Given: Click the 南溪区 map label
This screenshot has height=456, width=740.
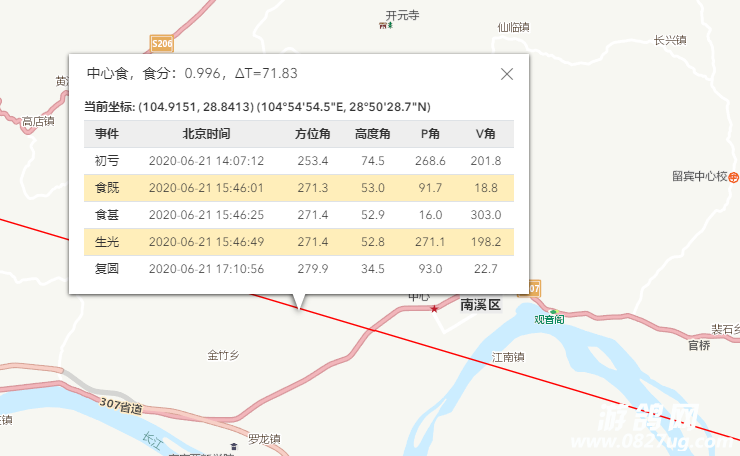Looking at the screenshot, I should 480,305.
